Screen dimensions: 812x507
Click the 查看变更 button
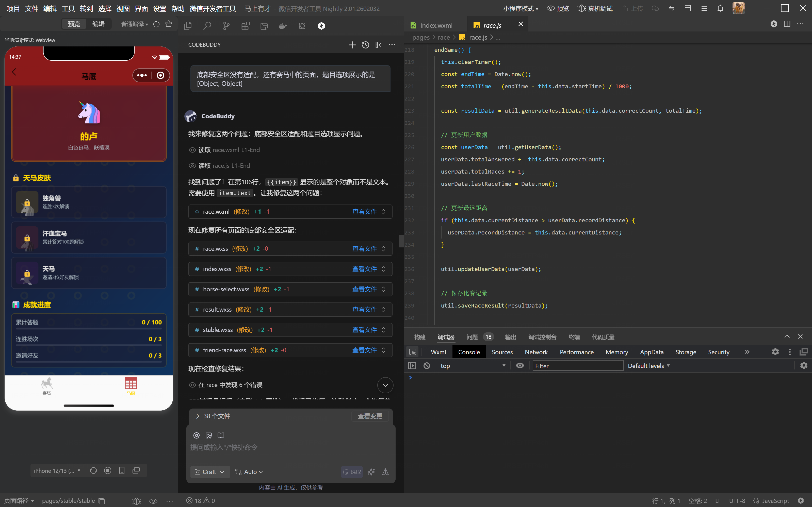(x=370, y=416)
